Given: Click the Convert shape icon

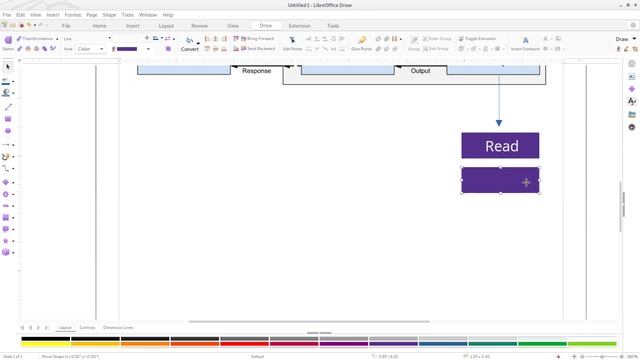Looking at the screenshot, I should pos(189,40).
